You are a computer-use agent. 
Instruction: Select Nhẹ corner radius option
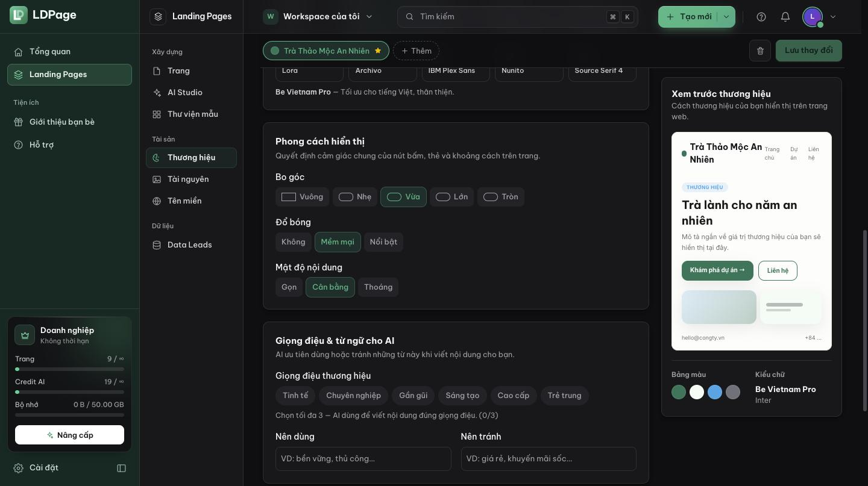coord(355,197)
